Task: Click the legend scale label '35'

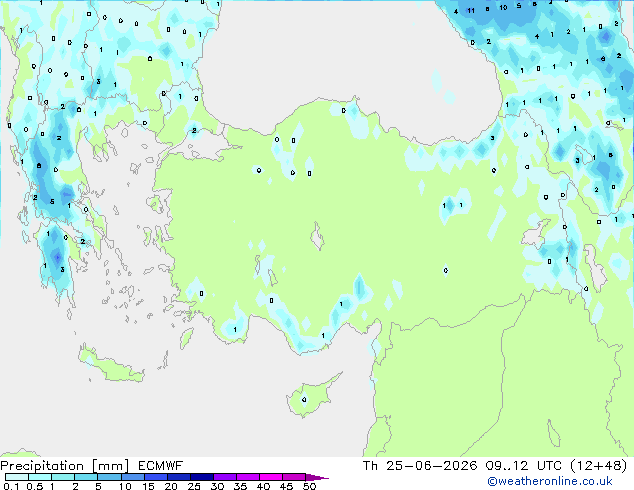Action: (x=240, y=486)
